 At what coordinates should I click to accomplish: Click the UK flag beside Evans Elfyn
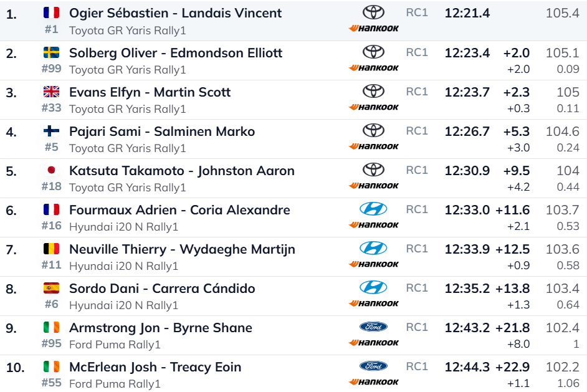coord(51,92)
